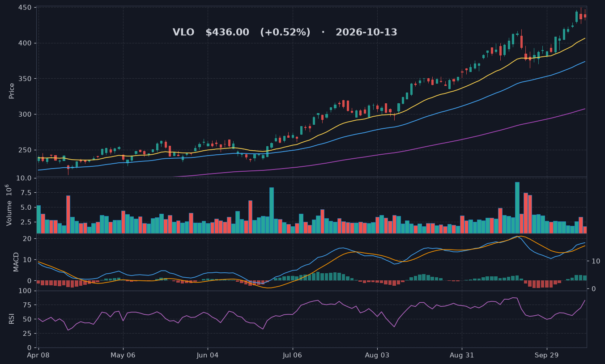Select the 0 tick on RSI axis
Viewport: 605px width, 364px height.
29,348
